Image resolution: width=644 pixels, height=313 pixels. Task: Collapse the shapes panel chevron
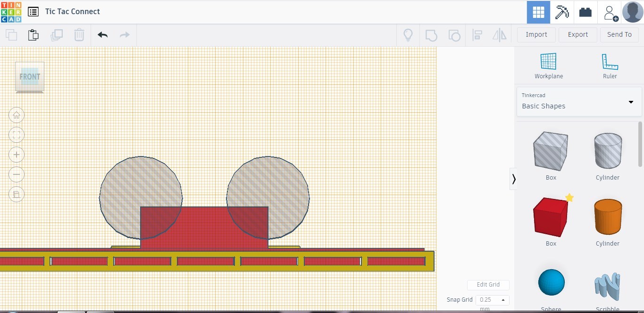pos(513,179)
